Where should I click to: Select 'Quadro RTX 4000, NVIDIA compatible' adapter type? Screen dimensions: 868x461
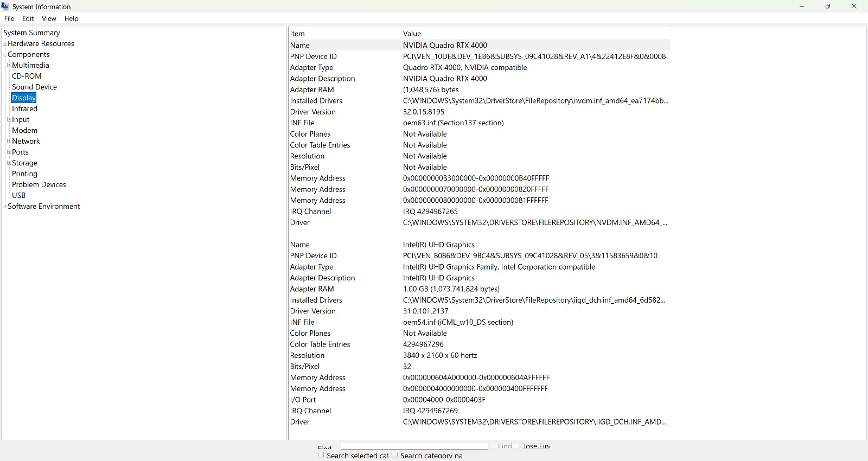coord(465,68)
